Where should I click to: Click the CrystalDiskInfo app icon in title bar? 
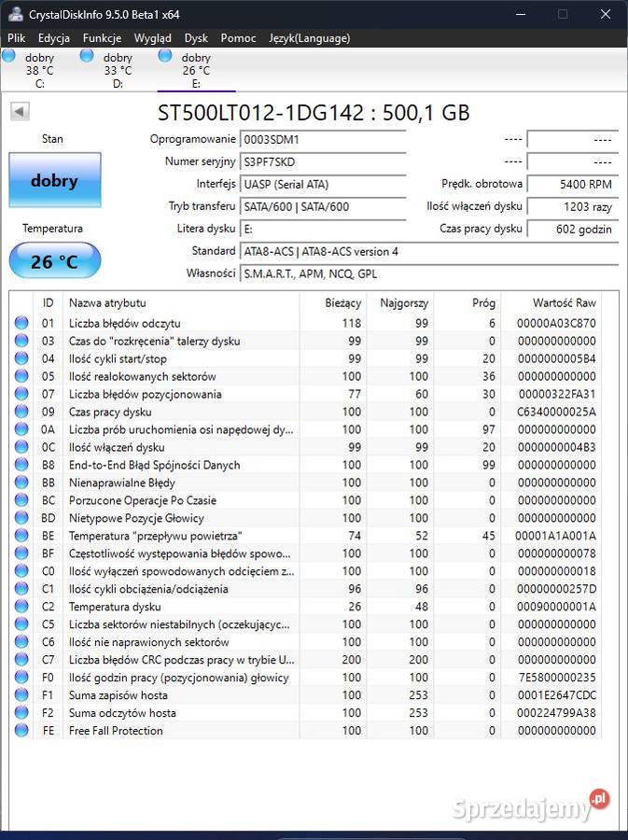tap(15, 14)
